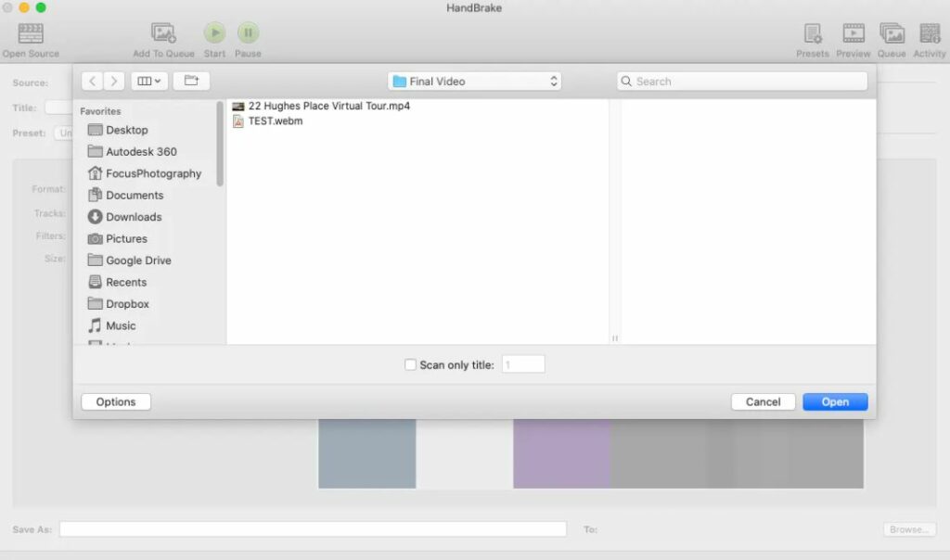Change the file browser view mode
Image resolution: width=950 pixels, height=560 pixels.
(x=149, y=81)
